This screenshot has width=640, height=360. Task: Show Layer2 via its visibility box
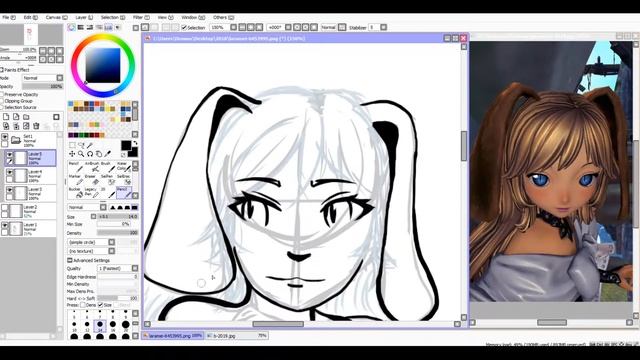[4, 208]
